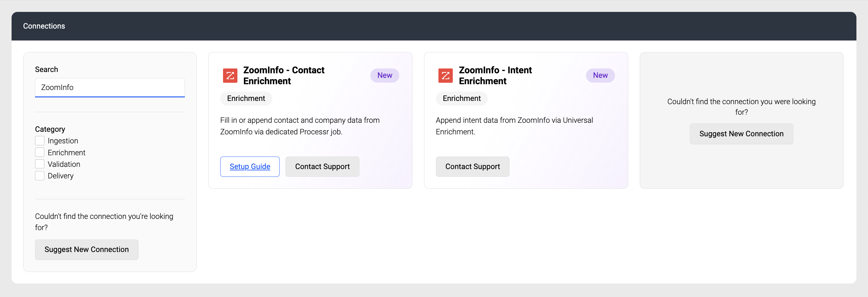
Task: Click Suggest New Connection in the right card
Action: (741, 134)
